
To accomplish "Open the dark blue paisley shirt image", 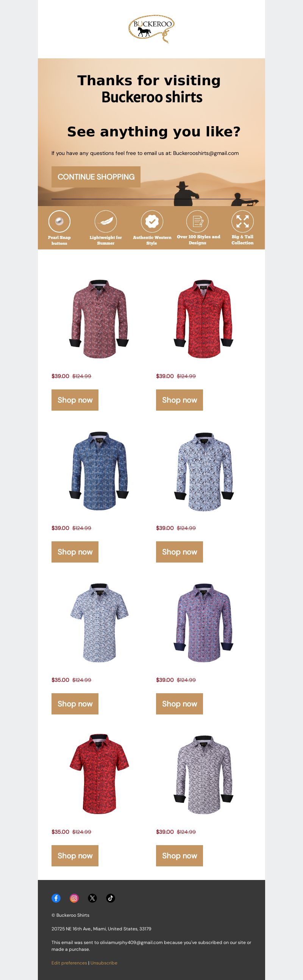I will [x=99, y=471].
